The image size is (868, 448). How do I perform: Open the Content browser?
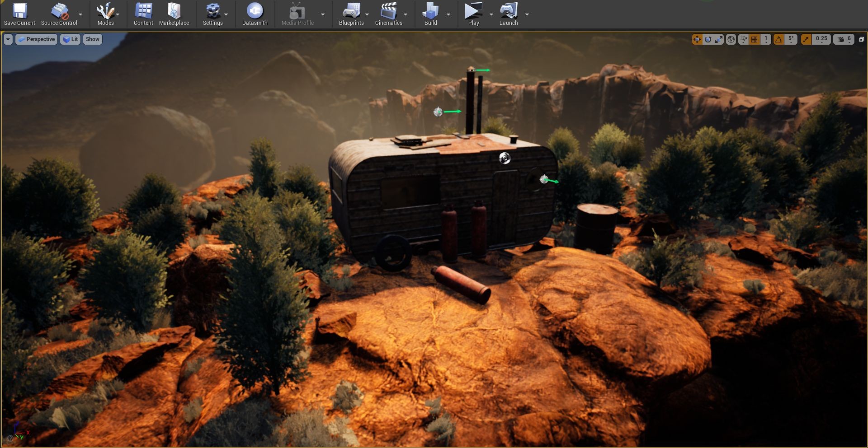point(143,14)
